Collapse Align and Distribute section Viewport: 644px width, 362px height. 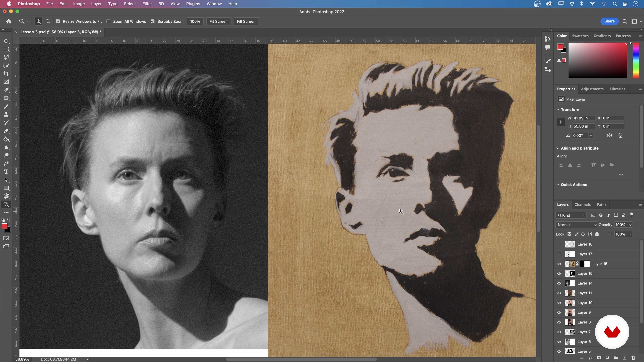(x=558, y=148)
